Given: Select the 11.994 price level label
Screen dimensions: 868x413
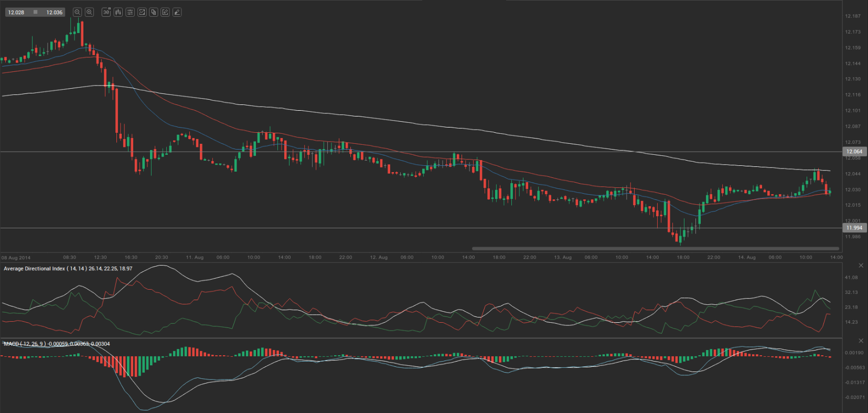Looking at the screenshot, I should click(854, 228).
